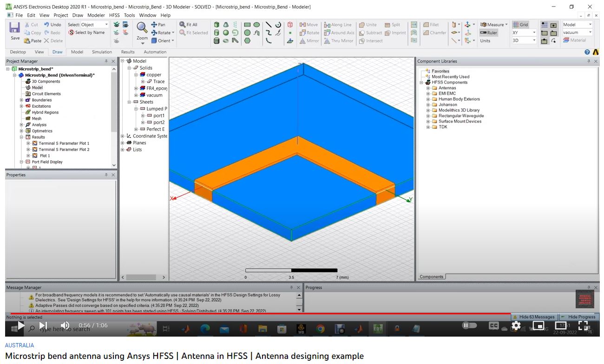Draw a torus primitive

tap(226, 41)
